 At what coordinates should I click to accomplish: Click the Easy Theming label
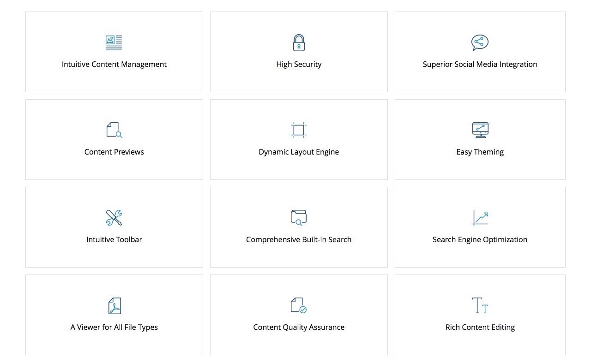tap(480, 152)
